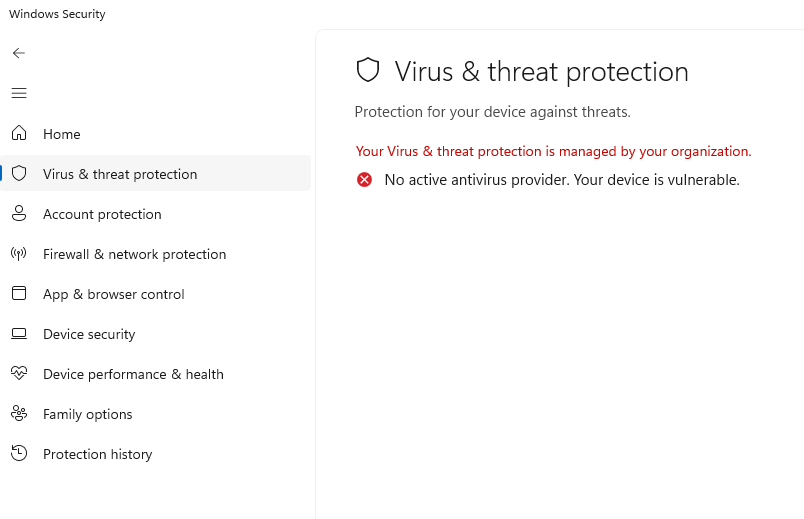Click the red error status icon

point(365,180)
